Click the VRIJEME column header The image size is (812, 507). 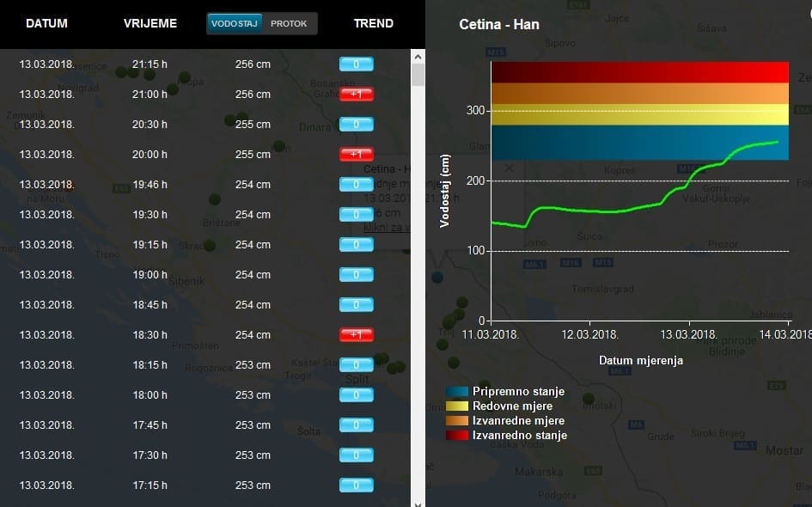pyautogui.click(x=150, y=24)
